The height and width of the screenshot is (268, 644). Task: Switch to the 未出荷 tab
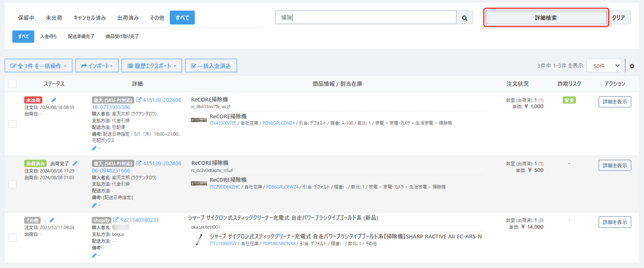tap(54, 18)
